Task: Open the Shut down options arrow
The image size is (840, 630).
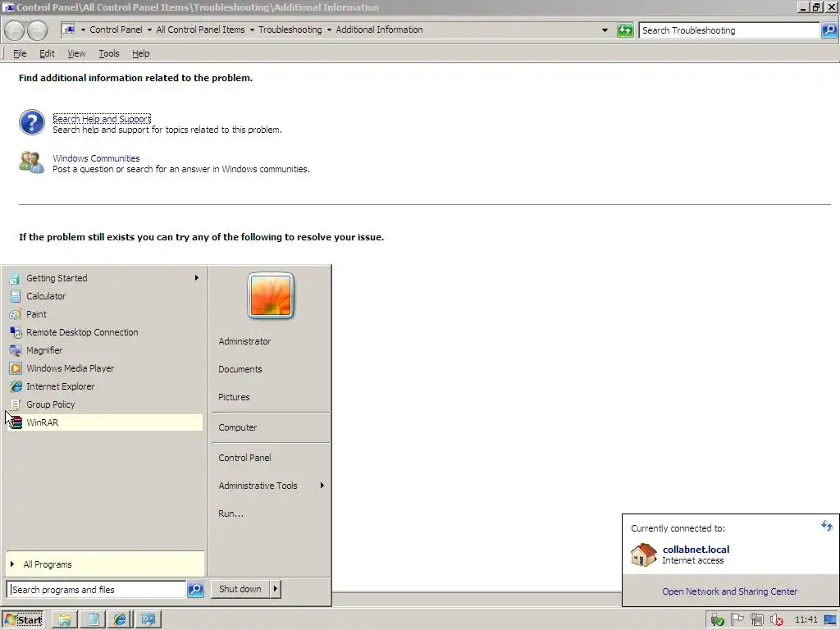Action: [x=276, y=589]
